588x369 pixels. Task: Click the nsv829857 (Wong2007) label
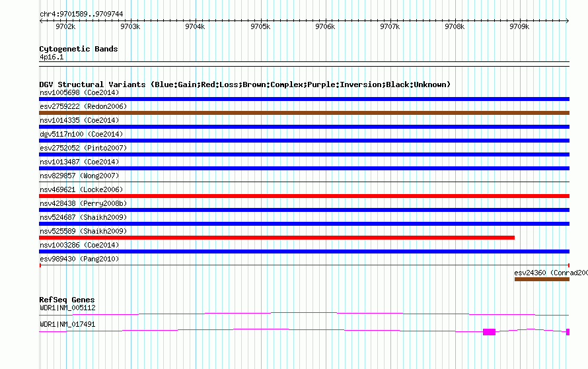[x=79, y=176]
